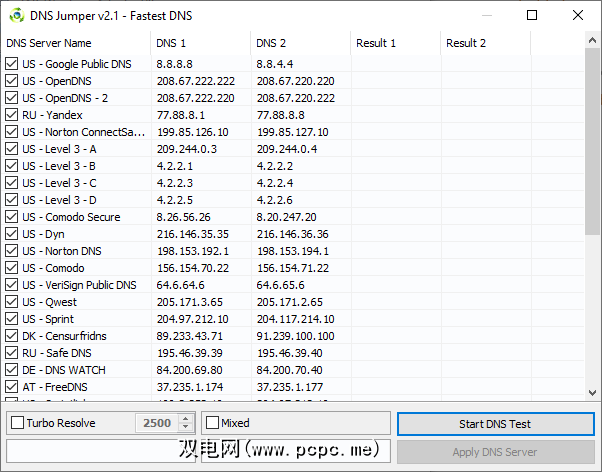Click the scrollbar down arrow
This screenshot has height=472, width=602.
click(x=592, y=393)
